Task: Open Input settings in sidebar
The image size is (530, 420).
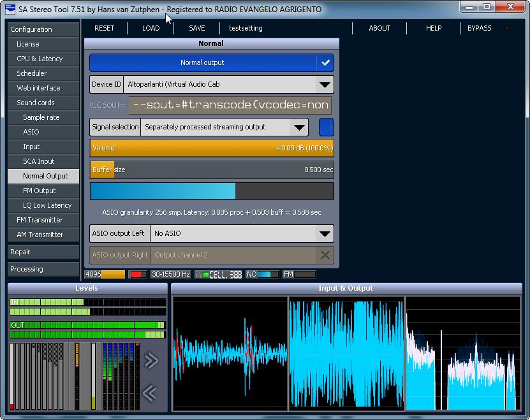Action: coord(43,147)
